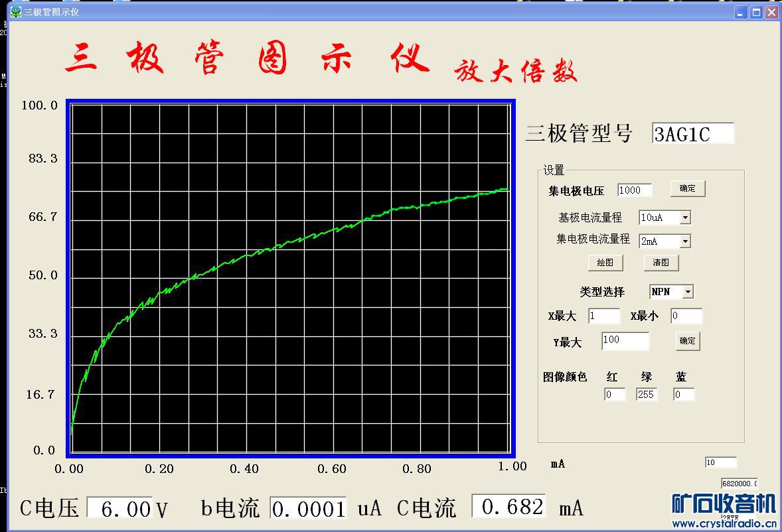Click the app icon in title bar
The width and height of the screenshot is (782, 532).
click(x=16, y=11)
